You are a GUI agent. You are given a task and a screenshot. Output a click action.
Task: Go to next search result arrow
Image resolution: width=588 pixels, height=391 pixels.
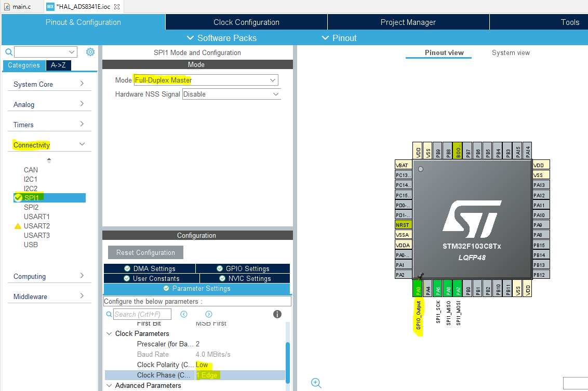pos(209,314)
